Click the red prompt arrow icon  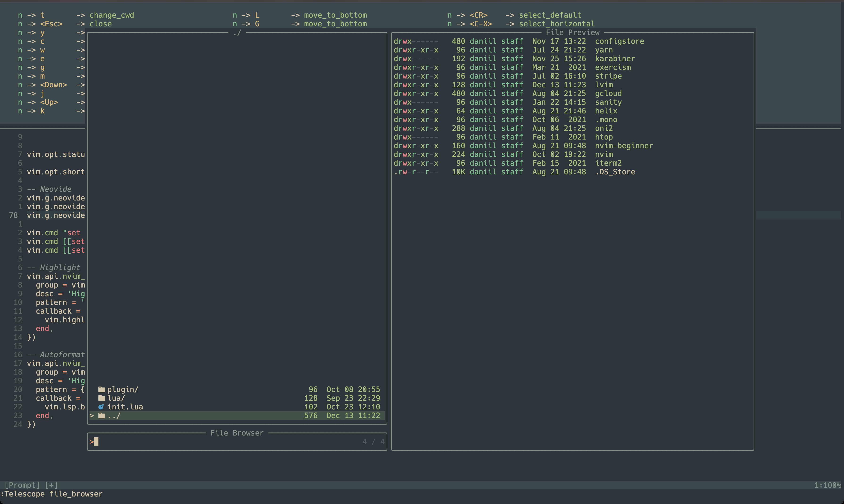pos(91,442)
